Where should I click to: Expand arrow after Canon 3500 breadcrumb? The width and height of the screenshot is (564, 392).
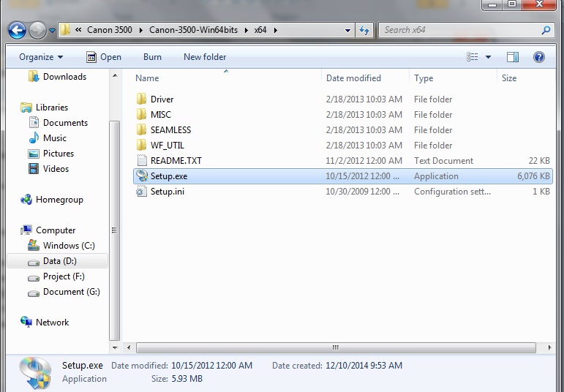coord(140,30)
